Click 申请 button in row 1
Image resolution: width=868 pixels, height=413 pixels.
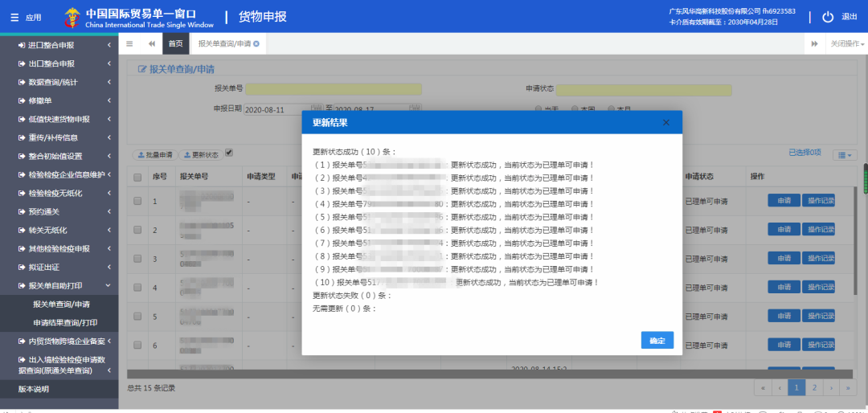point(784,200)
